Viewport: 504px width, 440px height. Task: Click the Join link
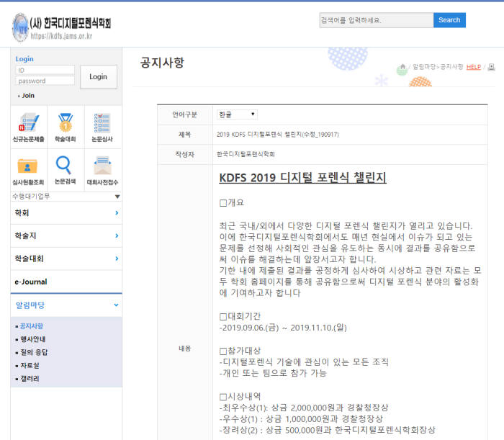click(x=28, y=96)
